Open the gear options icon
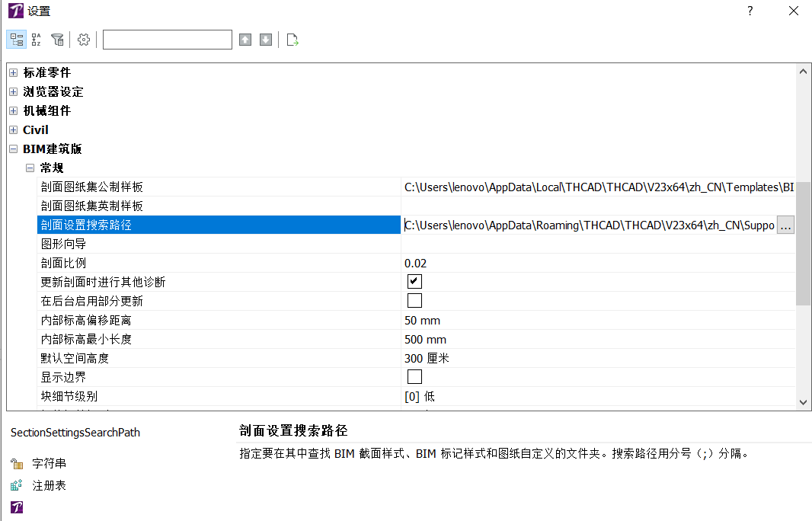Image resolution: width=812 pixels, height=521 pixels. tap(83, 40)
